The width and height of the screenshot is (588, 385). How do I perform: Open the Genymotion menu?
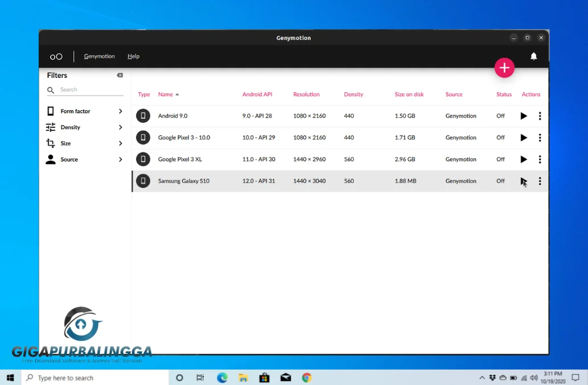[x=99, y=56]
